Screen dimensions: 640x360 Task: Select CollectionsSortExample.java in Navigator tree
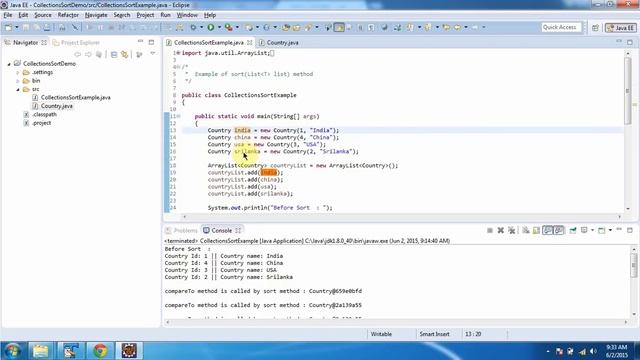(x=71, y=98)
